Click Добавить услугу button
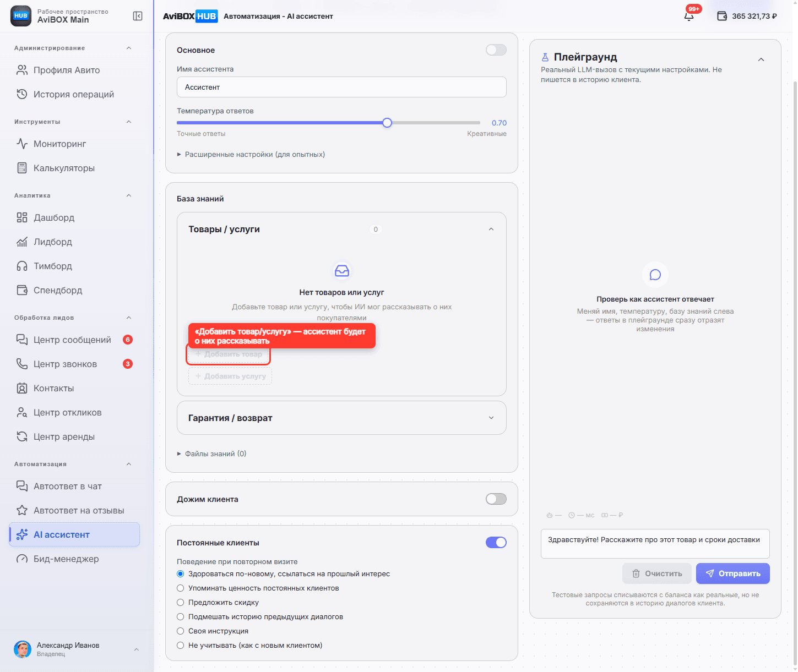Viewport: 798px width, 672px height. click(x=230, y=376)
